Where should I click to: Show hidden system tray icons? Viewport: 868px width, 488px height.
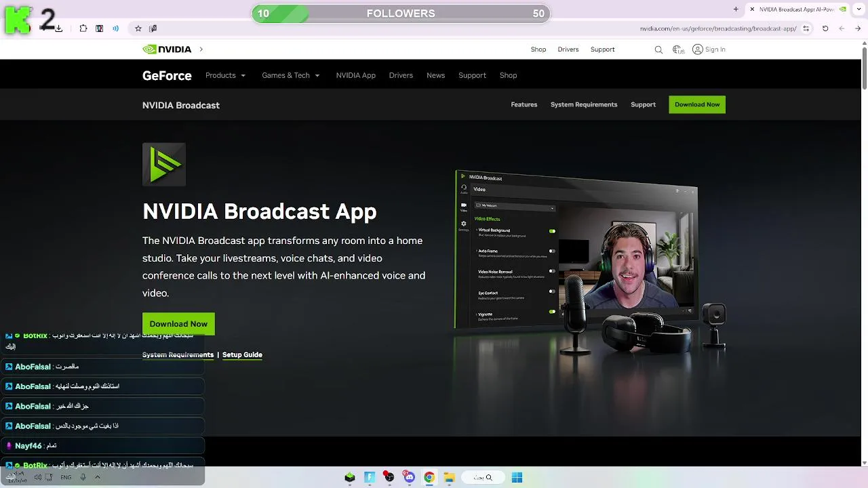pyautogui.click(x=97, y=477)
